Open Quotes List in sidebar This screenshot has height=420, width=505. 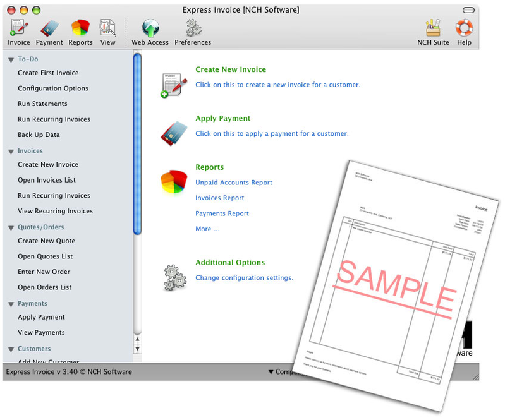pos(45,256)
